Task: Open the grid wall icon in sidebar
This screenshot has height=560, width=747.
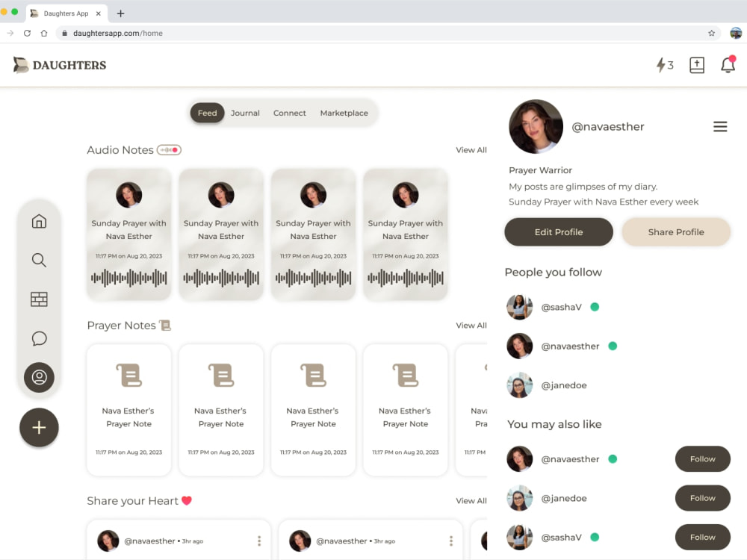Action: tap(39, 299)
